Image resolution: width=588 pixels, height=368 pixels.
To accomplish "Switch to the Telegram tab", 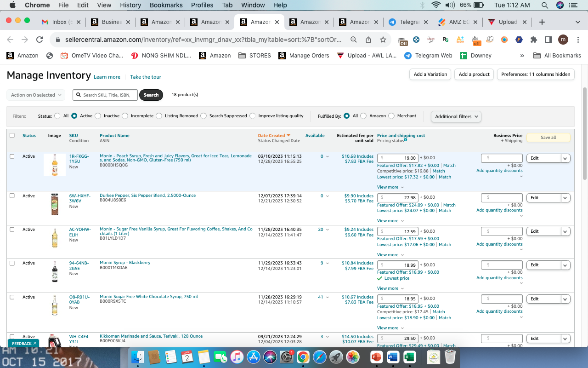I will pos(407,22).
